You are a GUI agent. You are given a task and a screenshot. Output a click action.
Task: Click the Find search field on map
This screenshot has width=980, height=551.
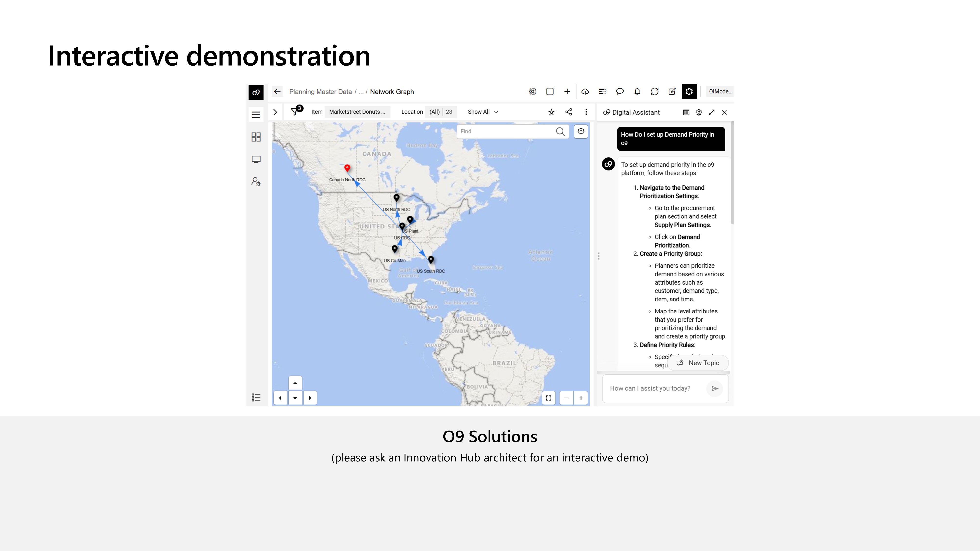pos(506,131)
